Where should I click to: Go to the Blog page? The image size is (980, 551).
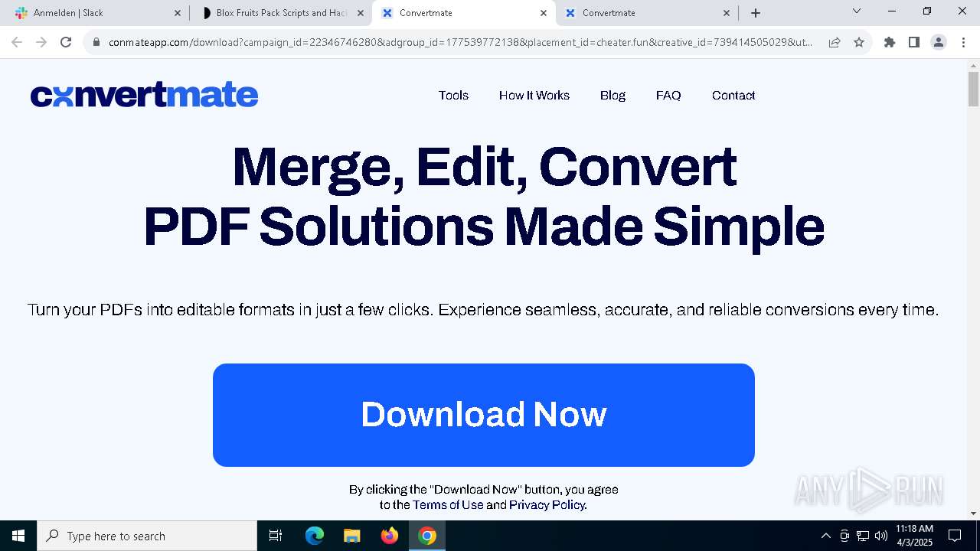pyautogui.click(x=612, y=96)
